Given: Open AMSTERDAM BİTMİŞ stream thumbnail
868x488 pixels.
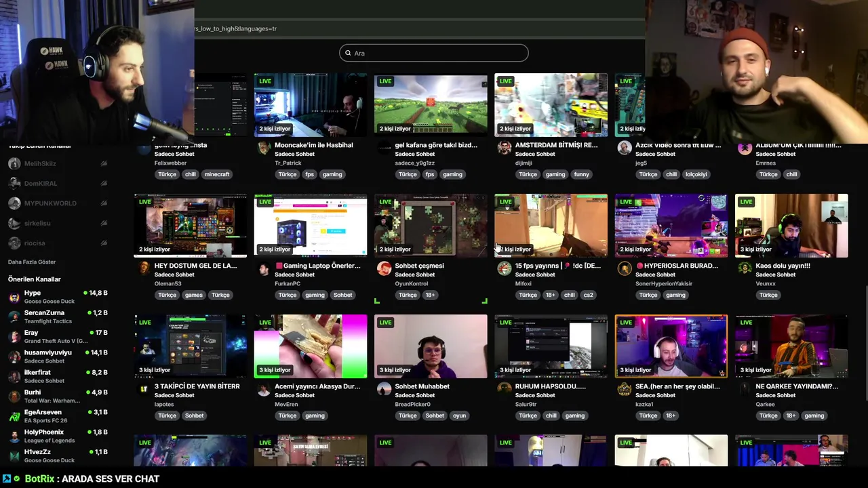Looking at the screenshot, I should pos(551,105).
